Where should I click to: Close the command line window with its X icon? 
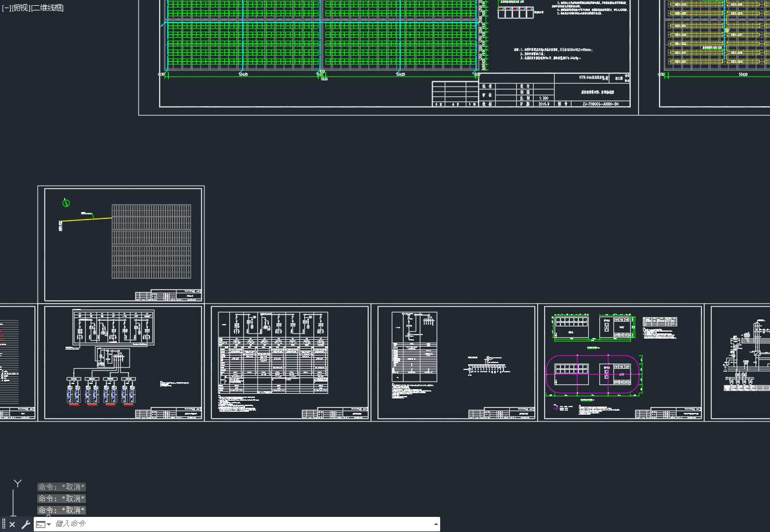12,524
